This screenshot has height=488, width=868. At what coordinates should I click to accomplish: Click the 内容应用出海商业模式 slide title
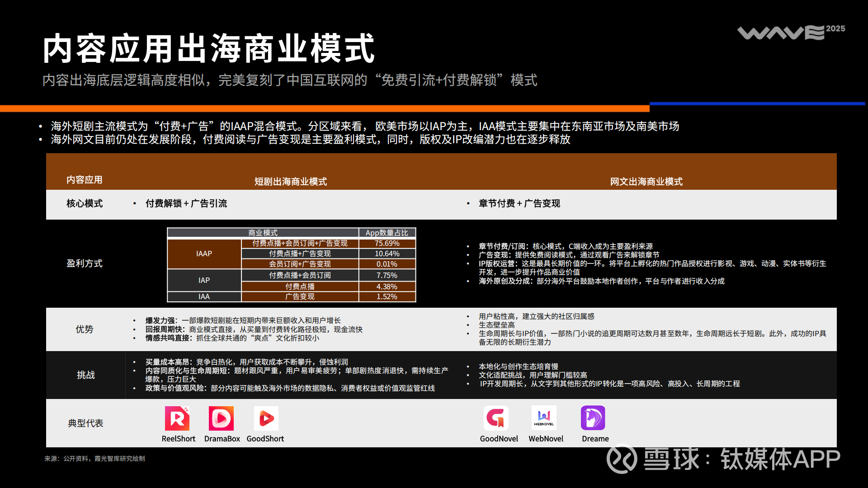pyautogui.click(x=208, y=48)
